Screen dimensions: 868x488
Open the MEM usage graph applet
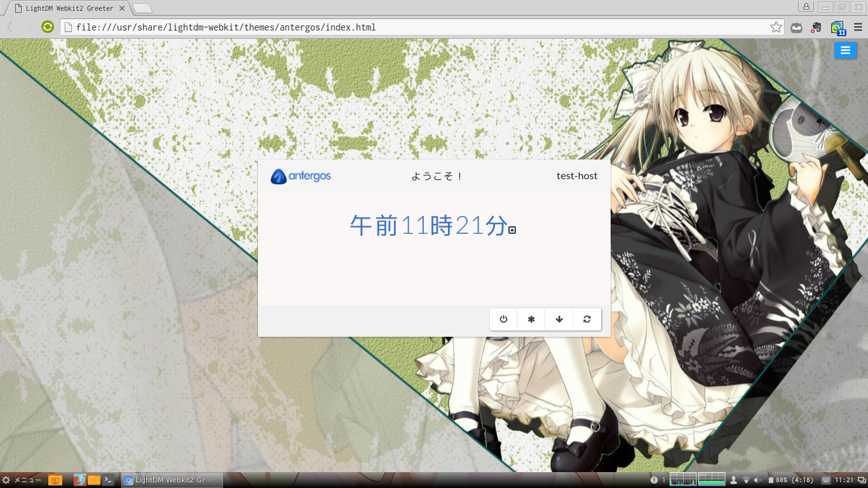coord(712,480)
